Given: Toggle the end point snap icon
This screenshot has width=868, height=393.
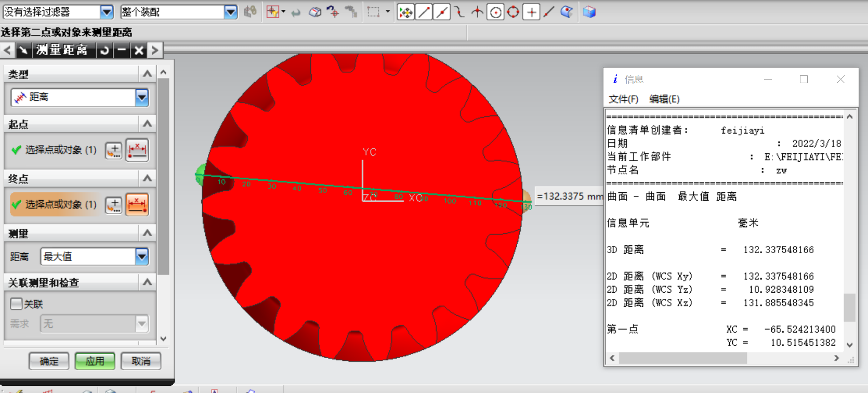Looking at the screenshot, I should click(x=424, y=12).
